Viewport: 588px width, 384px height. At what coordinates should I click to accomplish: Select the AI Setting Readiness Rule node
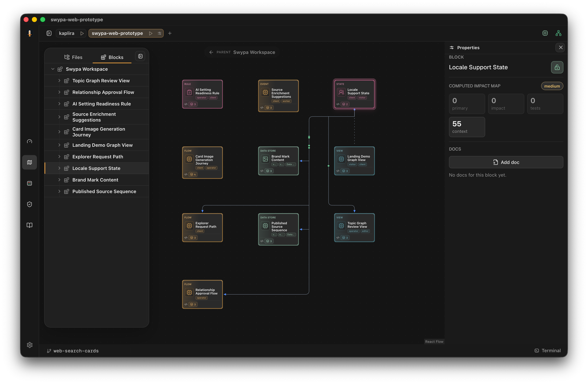pyautogui.click(x=202, y=94)
